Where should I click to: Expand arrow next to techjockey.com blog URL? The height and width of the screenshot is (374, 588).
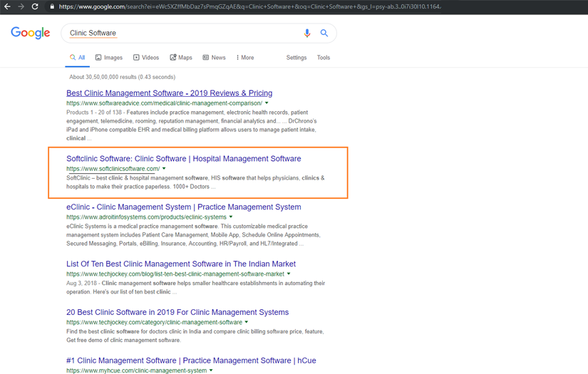coord(289,274)
